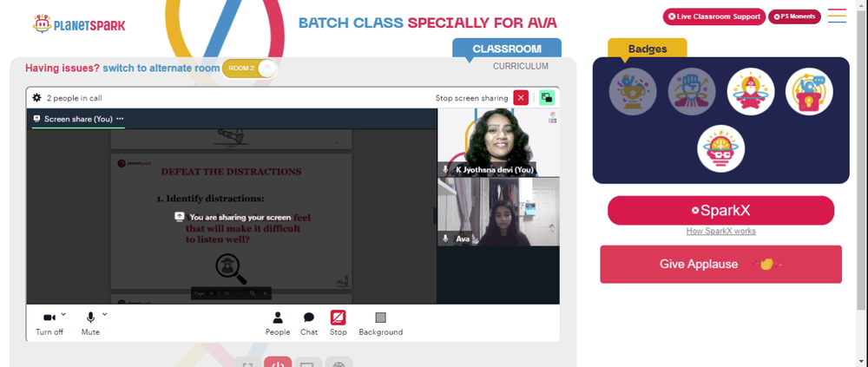Turn off the camera
This screenshot has height=367, width=868.
(x=49, y=324)
